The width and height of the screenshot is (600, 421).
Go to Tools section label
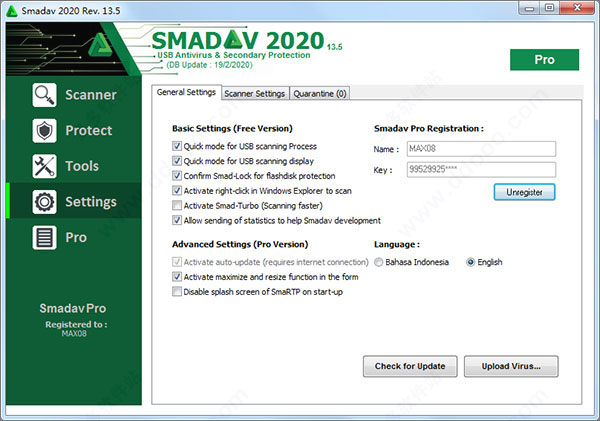click(82, 166)
